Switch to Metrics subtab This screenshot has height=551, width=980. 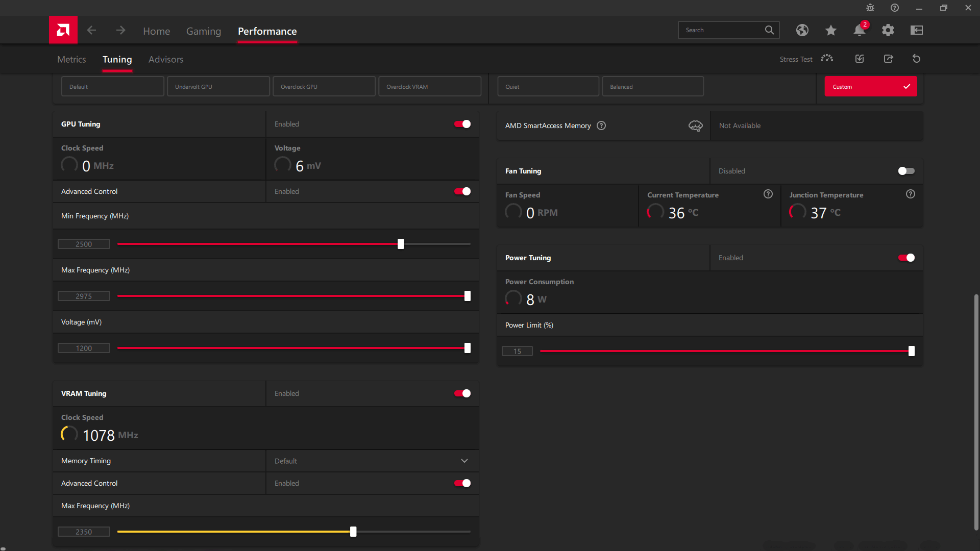pyautogui.click(x=71, y=59)
